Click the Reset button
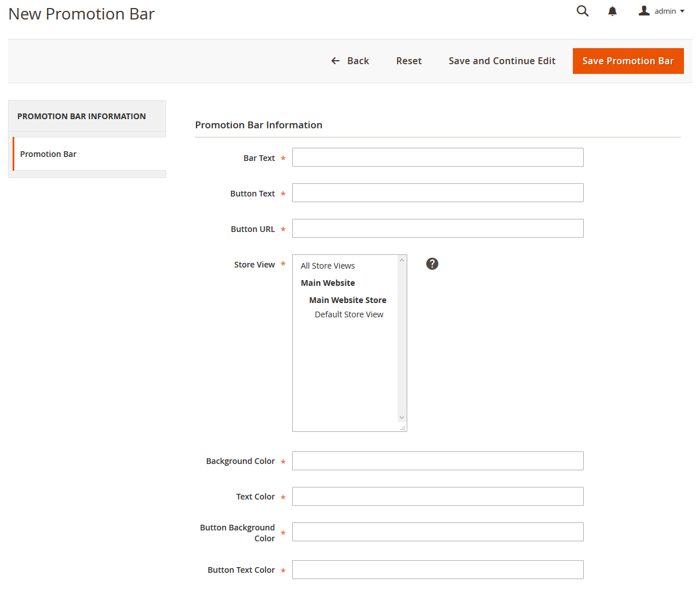700x590 pixels. click(x=408, y=61)
